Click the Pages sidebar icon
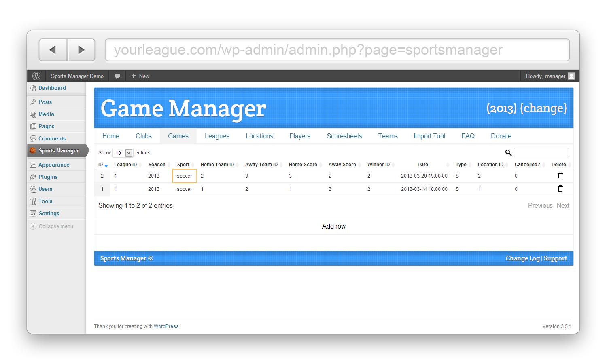Viewport: 607px width, 364px height. tap(33, 127)
